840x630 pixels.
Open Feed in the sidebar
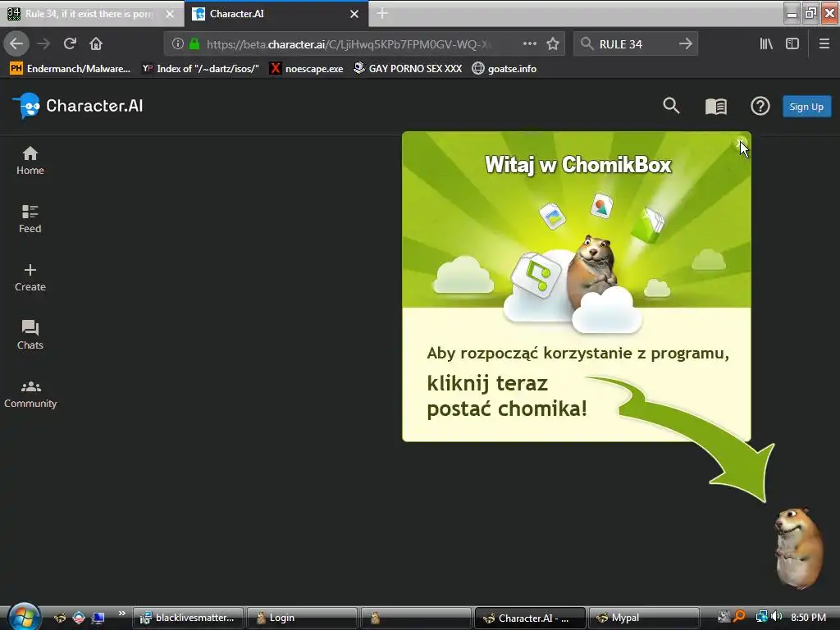coord(30,219)
